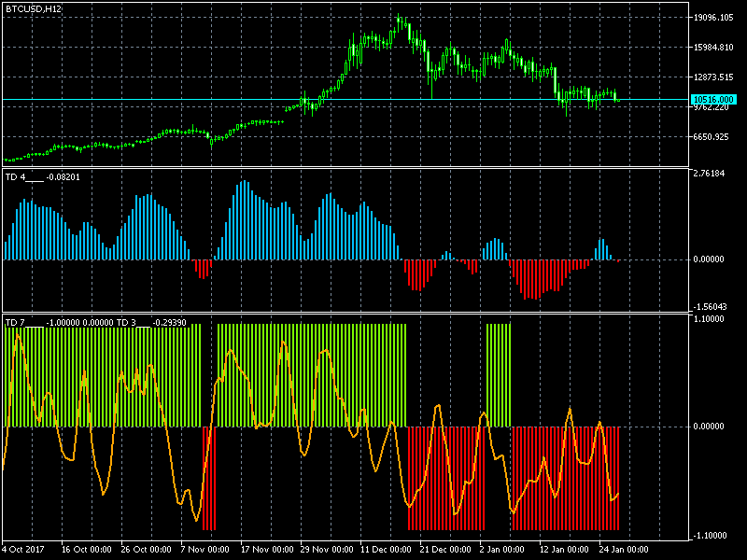Select the 7 Nov 00:00 time label
Viewport: 747px width, 560px height.
206,550
